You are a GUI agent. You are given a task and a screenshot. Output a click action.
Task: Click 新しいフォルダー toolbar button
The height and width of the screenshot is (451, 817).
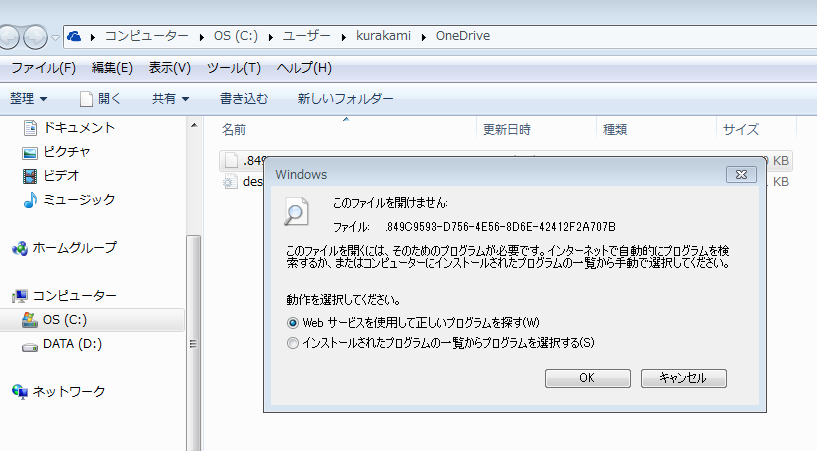pyautogui.click(x=345, y=98)
